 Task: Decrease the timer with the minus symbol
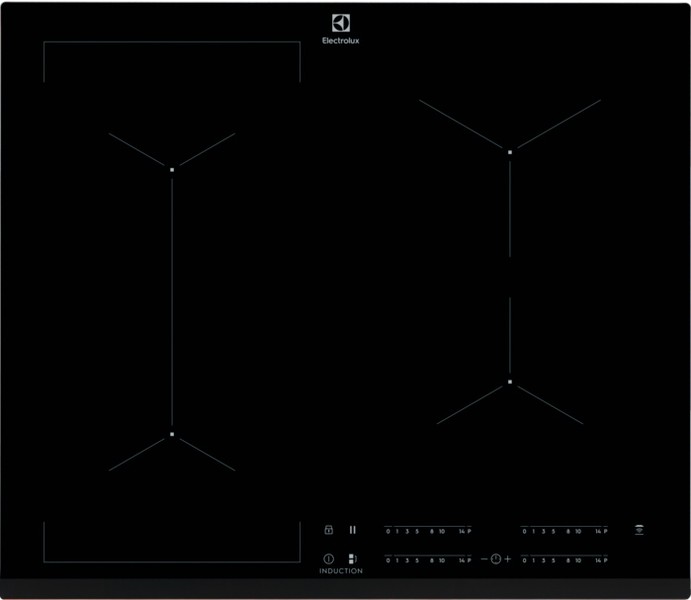click(484, 559)
